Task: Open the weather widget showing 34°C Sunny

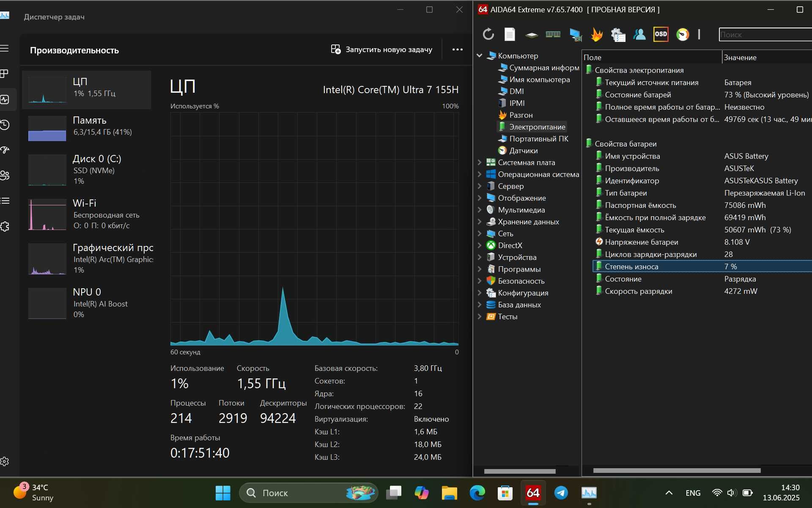Action: [34, 493]
